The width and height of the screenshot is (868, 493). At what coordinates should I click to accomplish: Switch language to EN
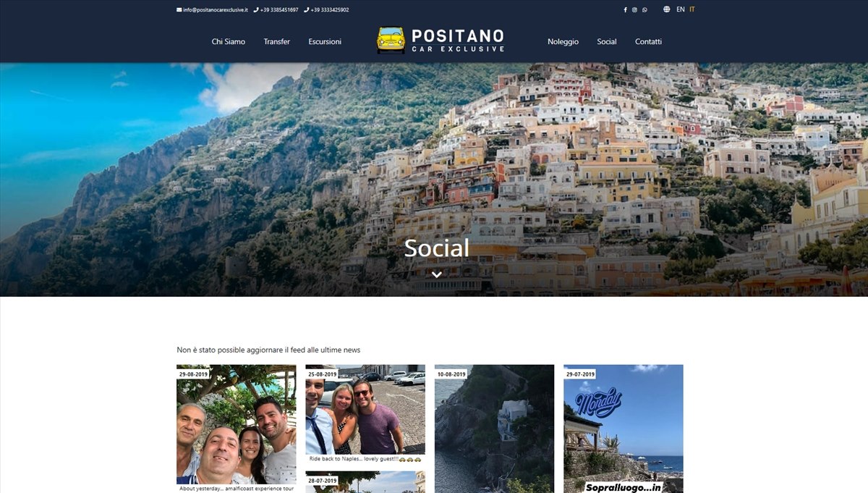click(681, 9)
